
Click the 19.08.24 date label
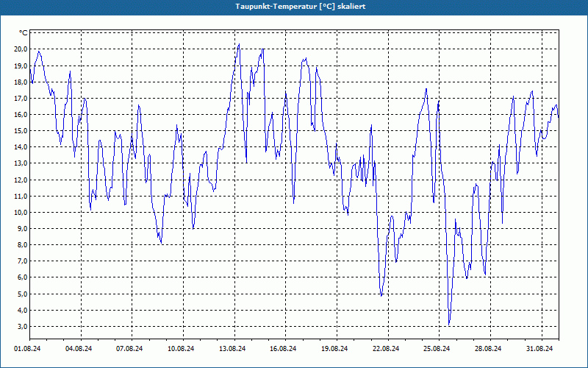click(334, 349)
